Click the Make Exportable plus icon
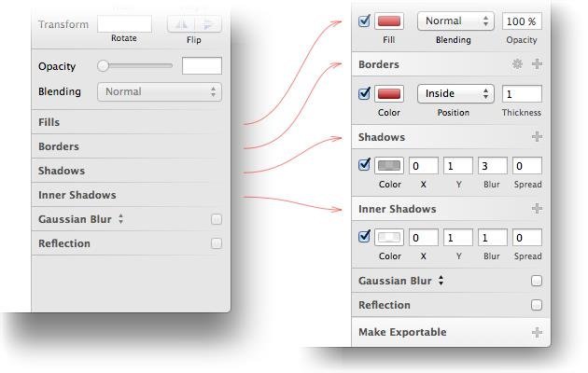The height and width of the screenshot is (373, 588). pyautogui.click(x=537, y=332)
